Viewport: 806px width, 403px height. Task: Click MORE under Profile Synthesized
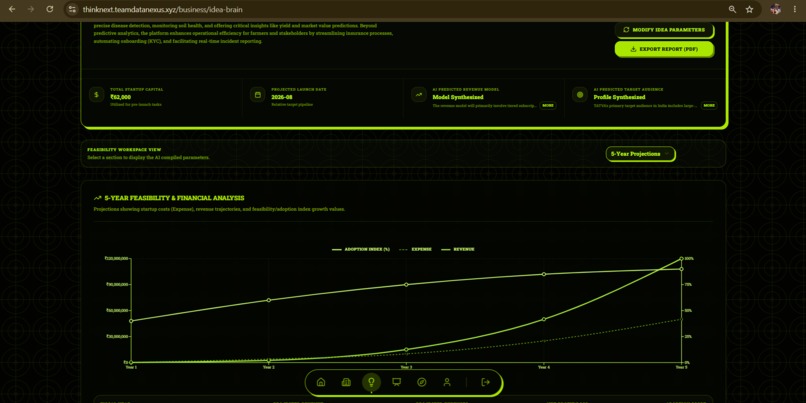(x=709, y=105)
